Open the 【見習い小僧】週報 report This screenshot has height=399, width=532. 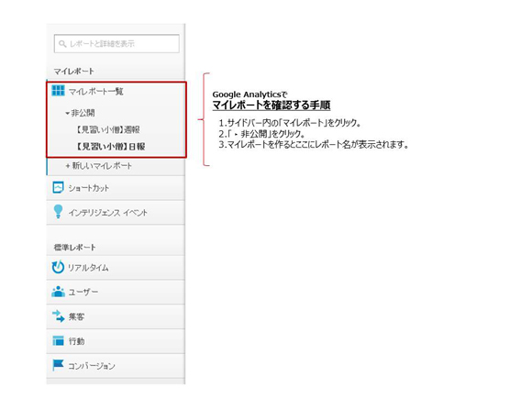108,129
